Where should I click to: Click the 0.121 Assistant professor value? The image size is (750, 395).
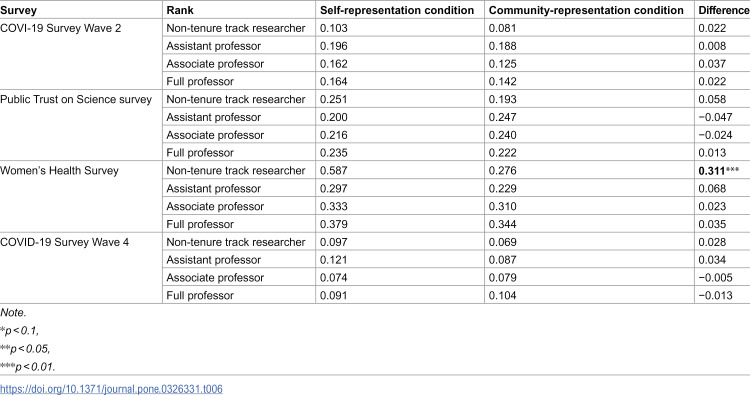coord(333,260)
